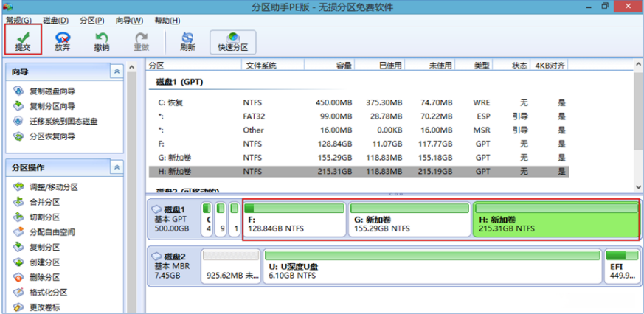Screen dimensions: 644x314
Task: Click the 分区恢复向导 icon
Action: click(19, 136)
